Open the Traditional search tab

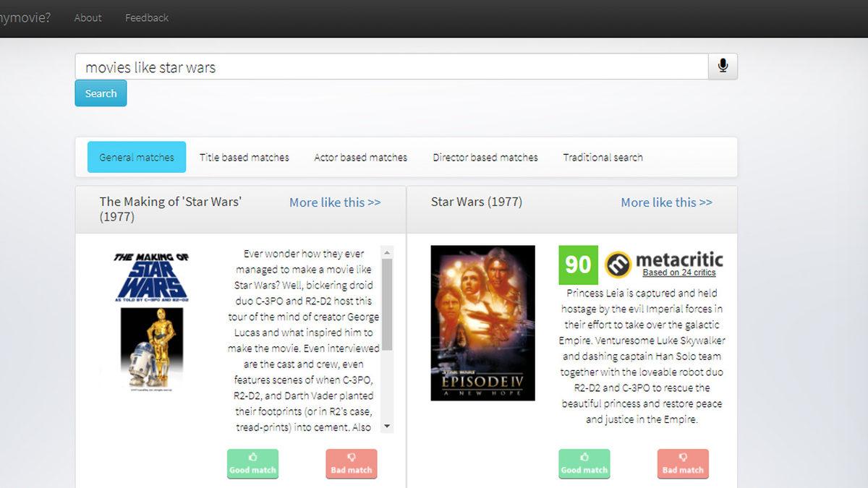click(x=603, y=157)
